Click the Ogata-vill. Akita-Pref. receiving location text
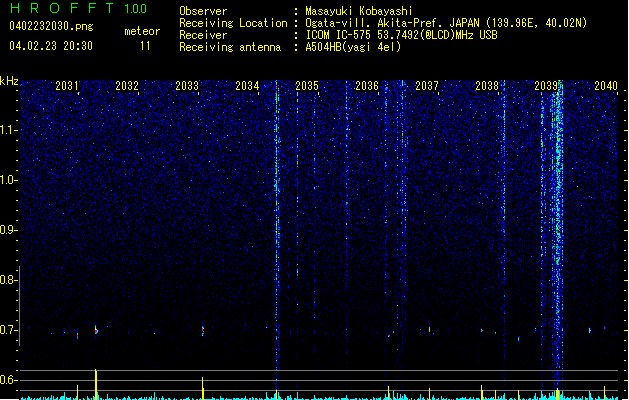The width and height of the screenshot is (629, 400). (446, 23)
